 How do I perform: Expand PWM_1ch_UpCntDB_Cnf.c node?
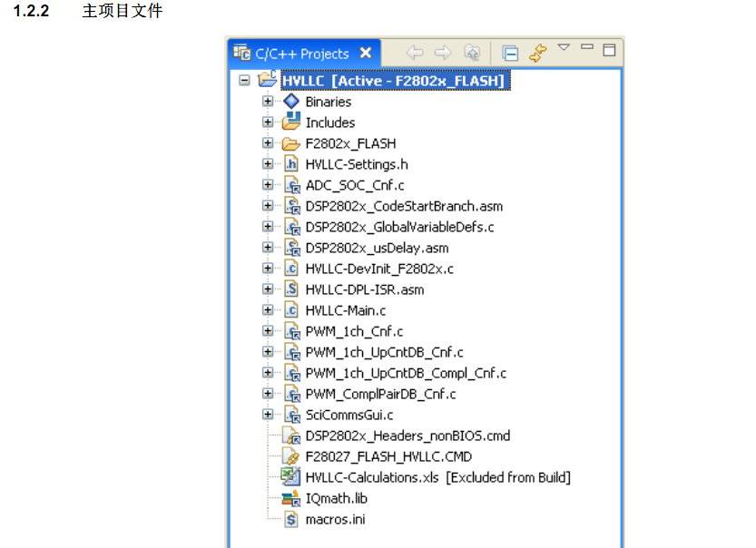pyautogui.click(x=268, y=351)
